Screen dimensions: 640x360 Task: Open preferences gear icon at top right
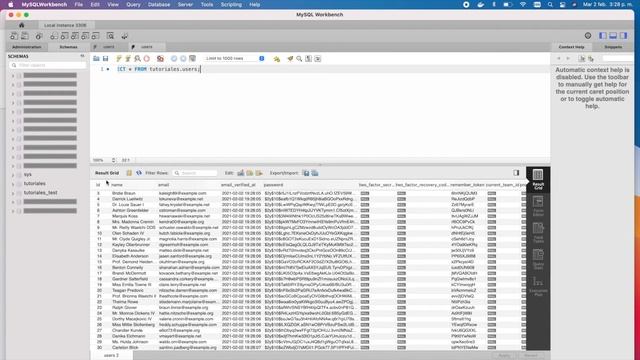588,36
